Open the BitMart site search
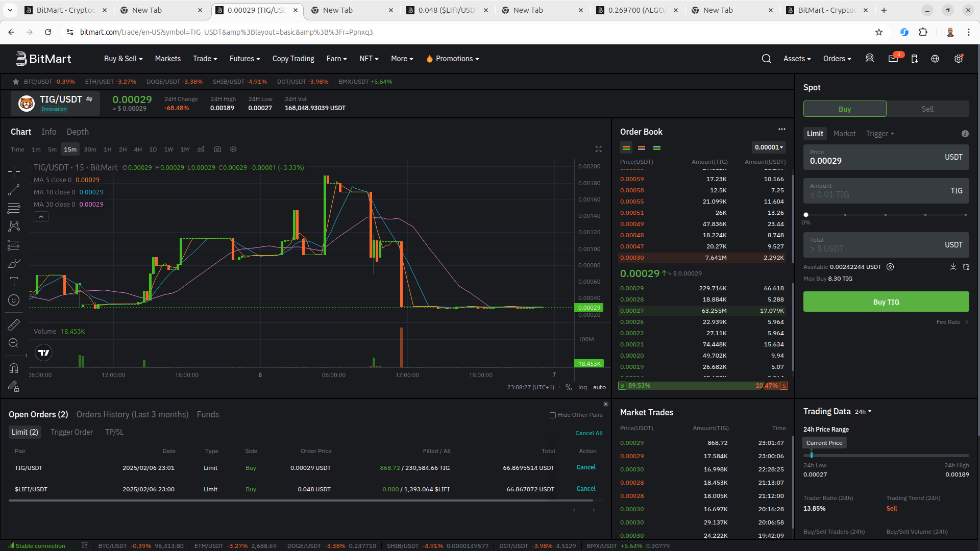Image resolution: width=980 pixels, height=551 pixels. [x=766, y=59]
